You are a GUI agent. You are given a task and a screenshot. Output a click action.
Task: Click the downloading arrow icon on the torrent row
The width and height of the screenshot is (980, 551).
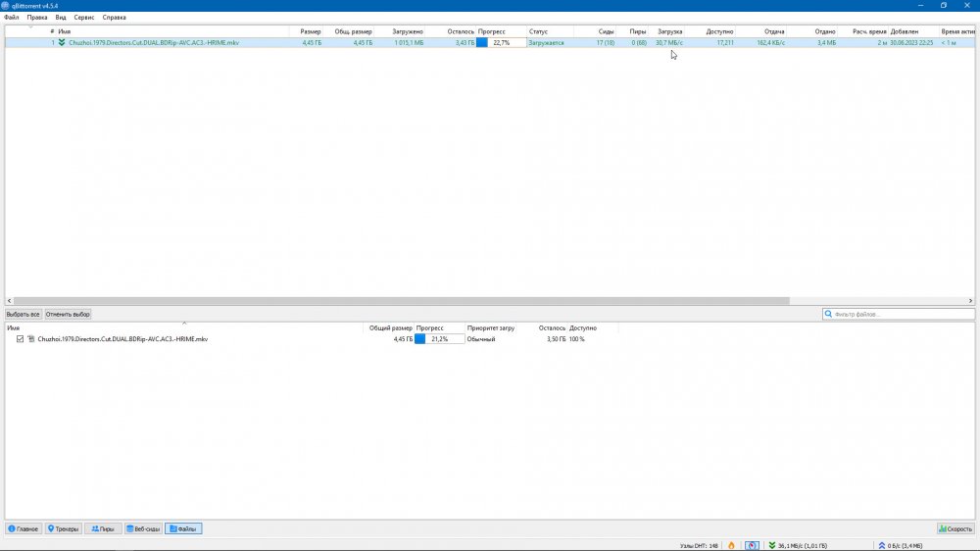pos(62,43)
